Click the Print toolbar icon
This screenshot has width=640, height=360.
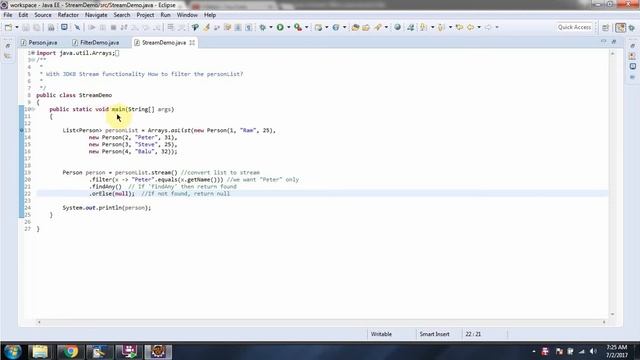(x=51, y=27)
